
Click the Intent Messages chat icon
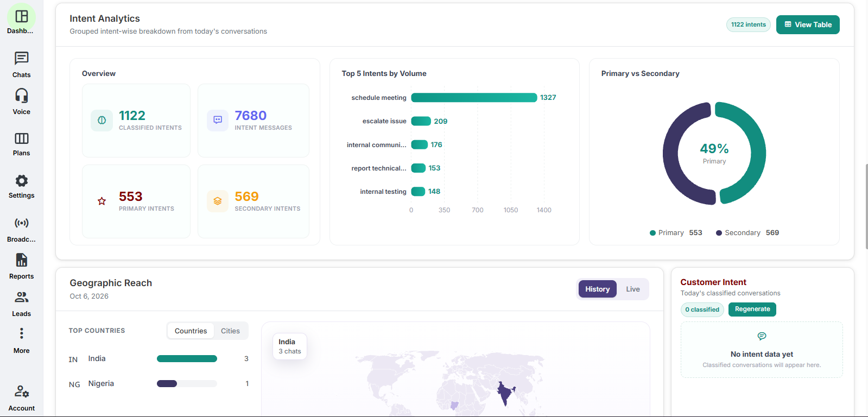tap(218, 121)
